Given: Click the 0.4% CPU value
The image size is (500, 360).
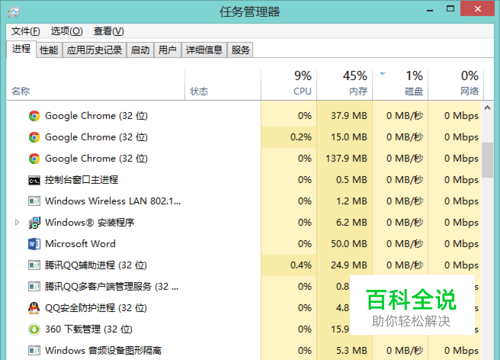Looking at the screenshot, I should pyautogui.click(x=301, y=265).
